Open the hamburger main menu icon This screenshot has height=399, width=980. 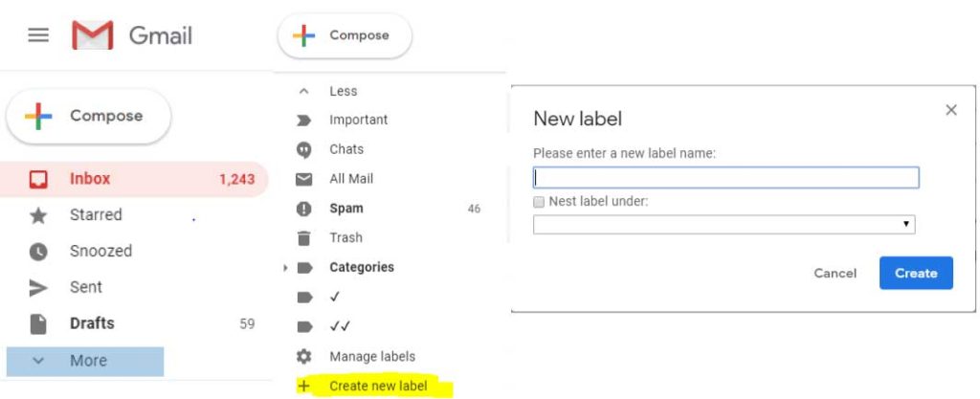tap(38, 36)
